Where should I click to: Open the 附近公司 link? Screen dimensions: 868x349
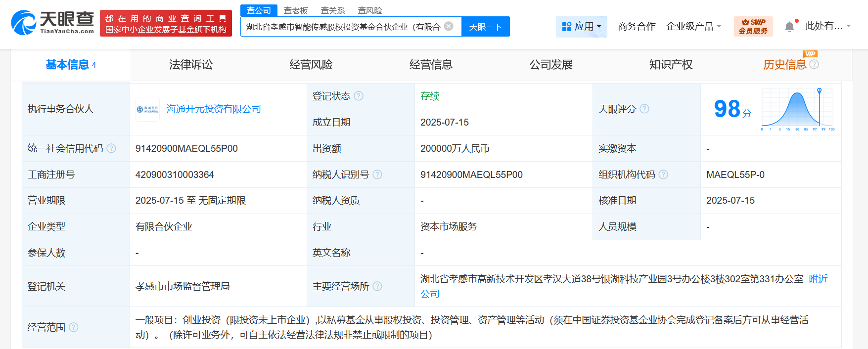pos(624,286)
